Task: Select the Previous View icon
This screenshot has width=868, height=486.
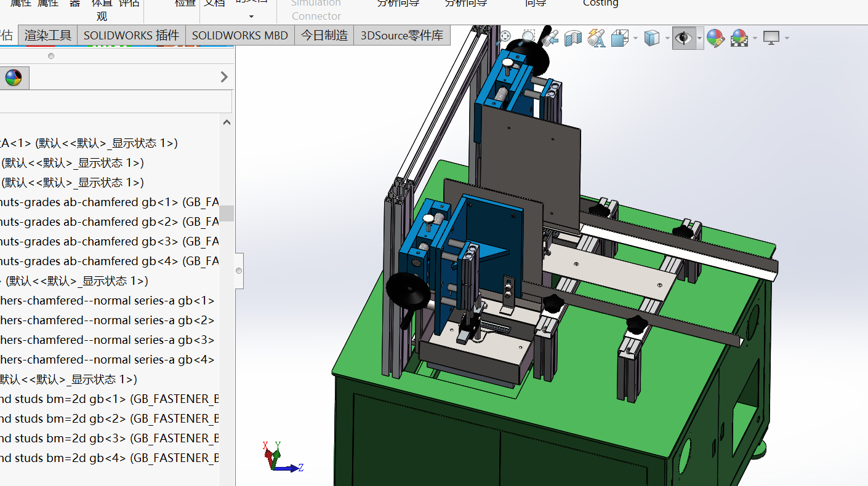Action: coord(551,38)
